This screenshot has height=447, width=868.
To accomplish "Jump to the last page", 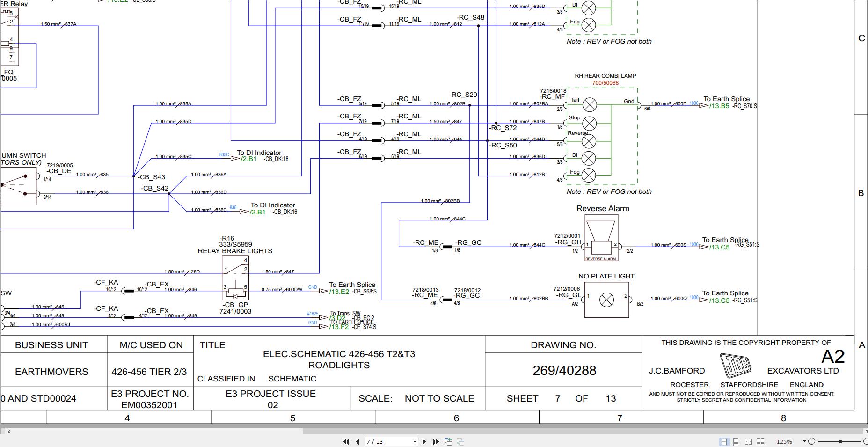I will [x=436, y=441].
